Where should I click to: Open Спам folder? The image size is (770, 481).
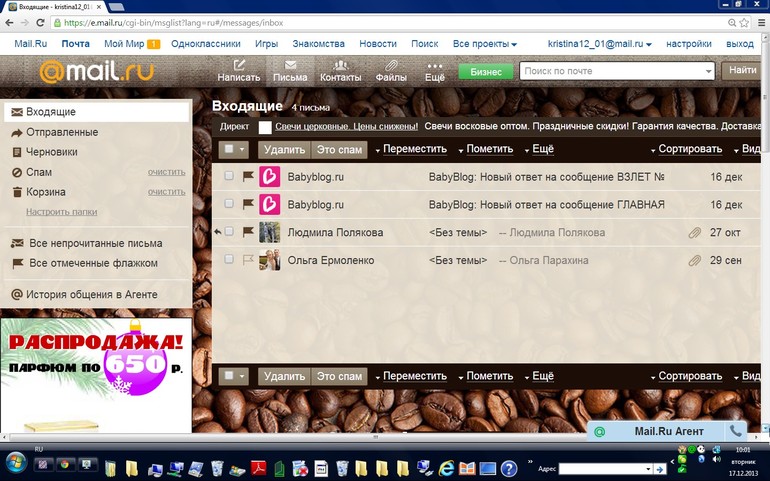39,172
